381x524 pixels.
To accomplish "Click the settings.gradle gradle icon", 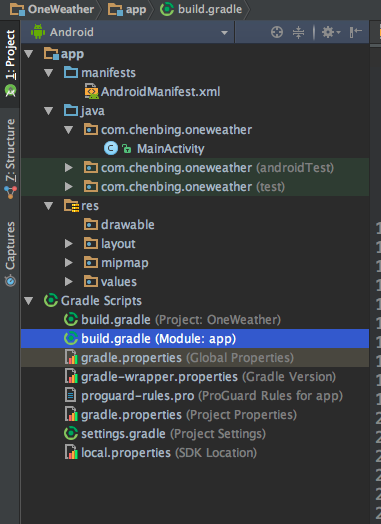I will click(x=71, y=434).
